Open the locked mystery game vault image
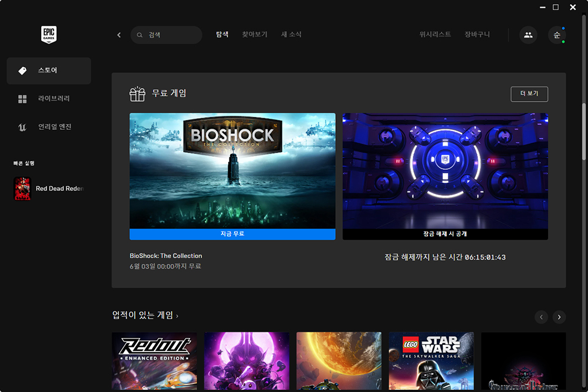This screenshot has width=588, height=392. [445, 171]
